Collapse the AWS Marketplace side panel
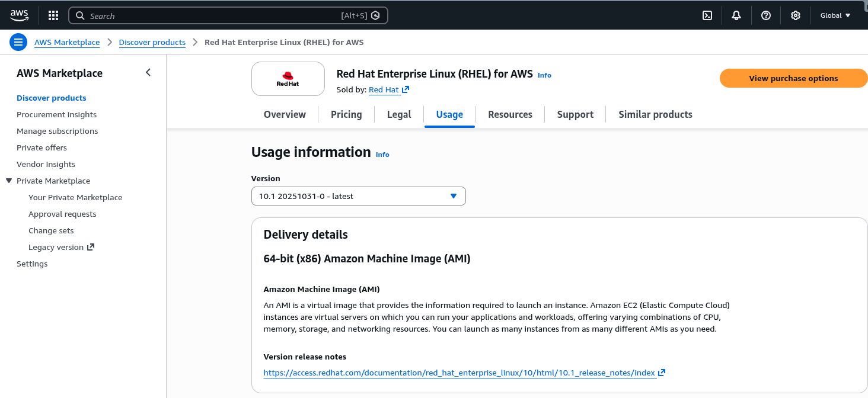This screenshot has height=398, width=868. (x=148, y=73)
